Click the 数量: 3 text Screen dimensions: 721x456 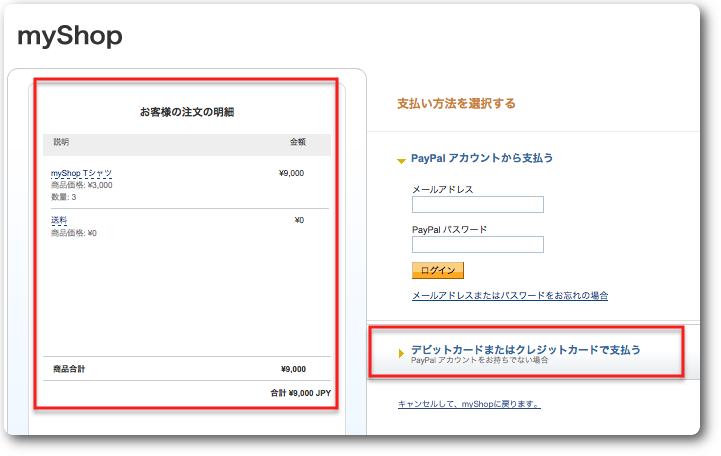point(63,197)
